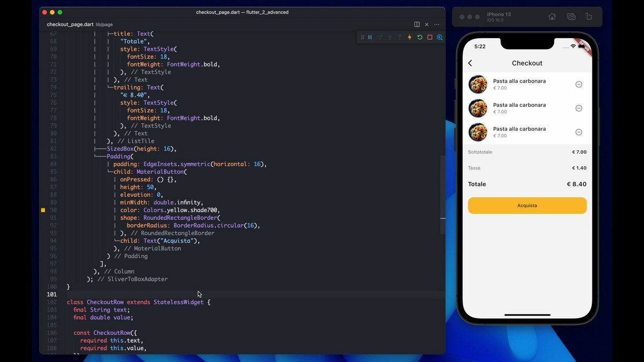
Task: Select the checkout_page.dart editor tab
Action: [70, 25]
